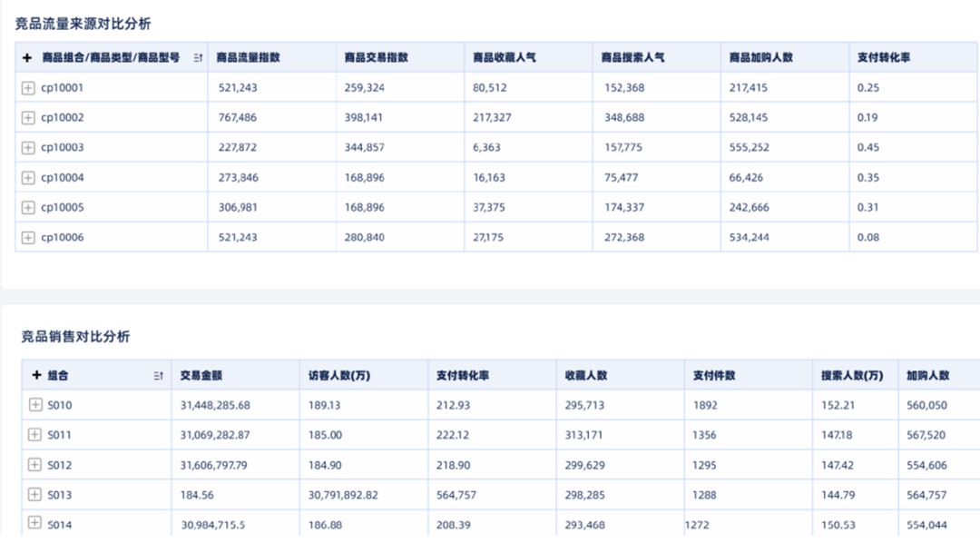Expand the S011 row

pos(35,434)
